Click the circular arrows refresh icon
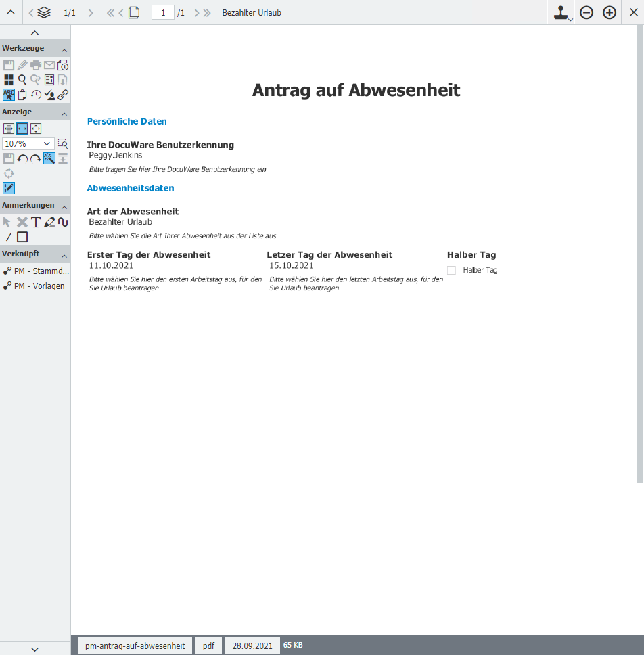This screenshot has height=655, width=644. tap(9, 173)
